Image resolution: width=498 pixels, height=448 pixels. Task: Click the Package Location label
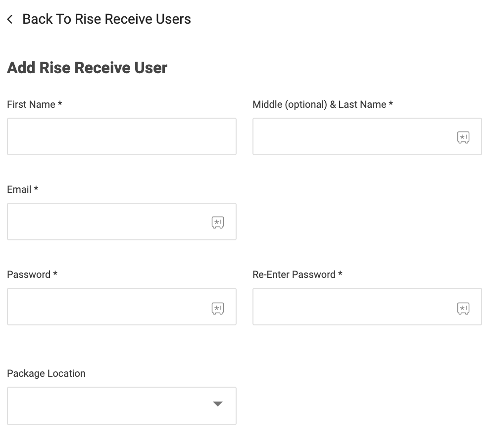pyautogui.click(x=46, y=373)
